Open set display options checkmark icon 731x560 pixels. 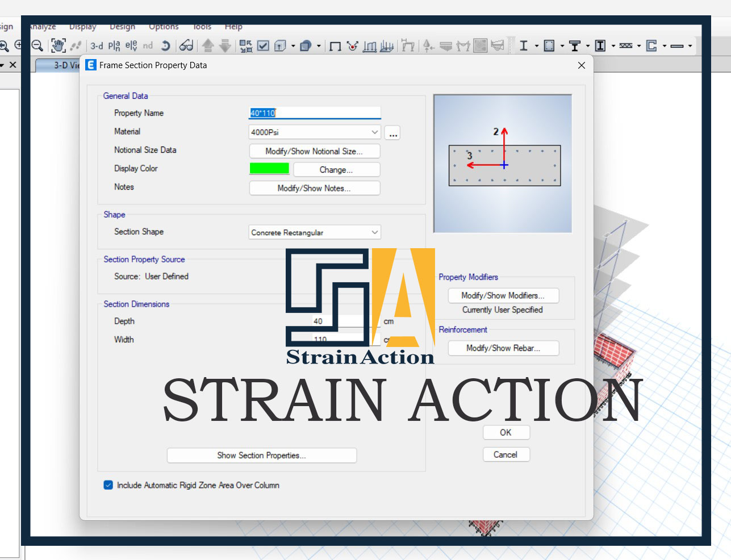point(263,46)
